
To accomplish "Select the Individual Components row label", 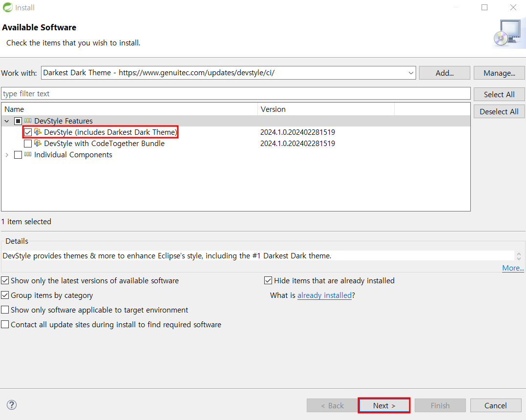I will pyautogui.click(x=73, y=155).
